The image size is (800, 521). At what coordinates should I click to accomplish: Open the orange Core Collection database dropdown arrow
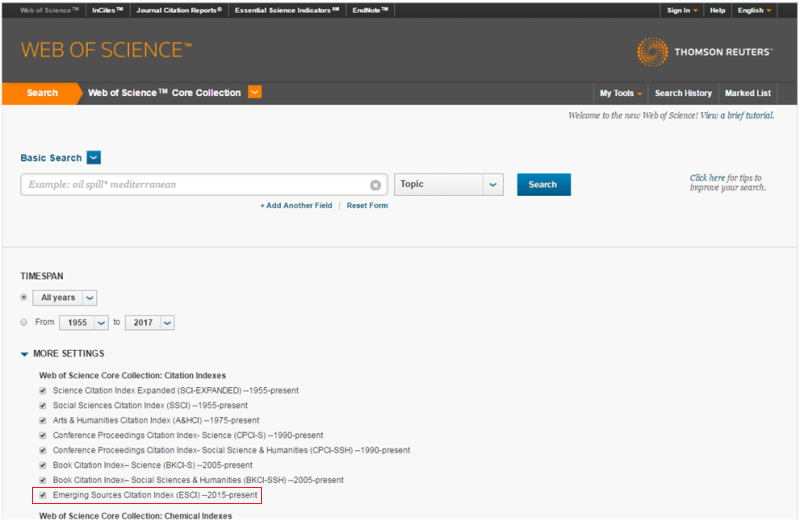[255, 92]
